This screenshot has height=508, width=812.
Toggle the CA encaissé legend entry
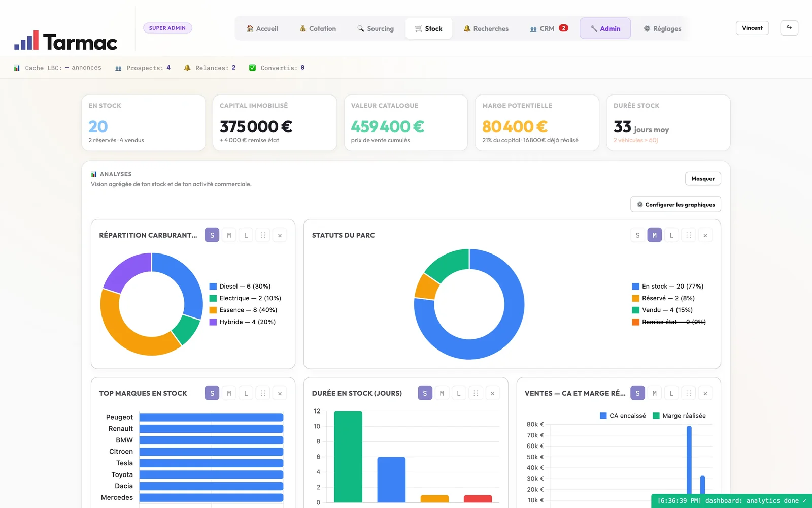point(623,416)
